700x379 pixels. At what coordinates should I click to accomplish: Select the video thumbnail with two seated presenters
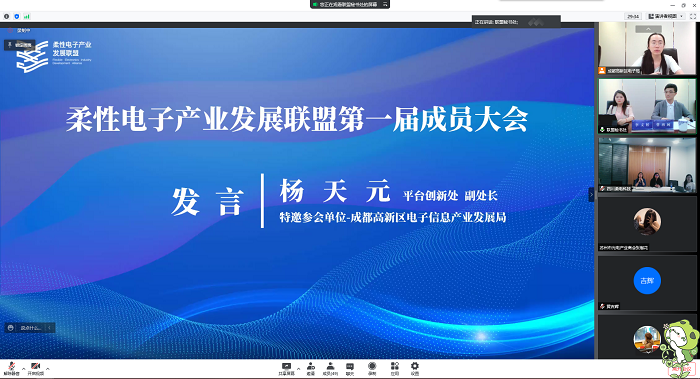647,106
